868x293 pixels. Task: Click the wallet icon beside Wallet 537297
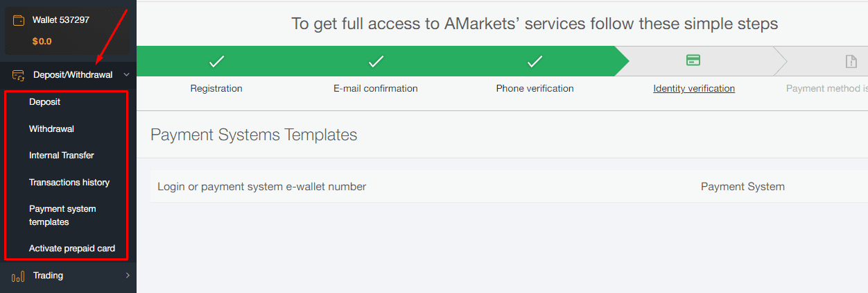click(19, 21)
